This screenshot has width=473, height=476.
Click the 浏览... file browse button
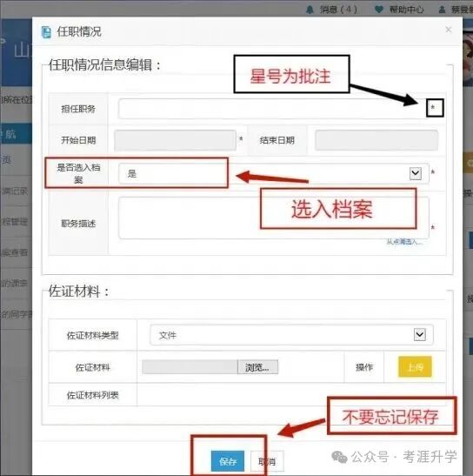click(x=257, y=367)
